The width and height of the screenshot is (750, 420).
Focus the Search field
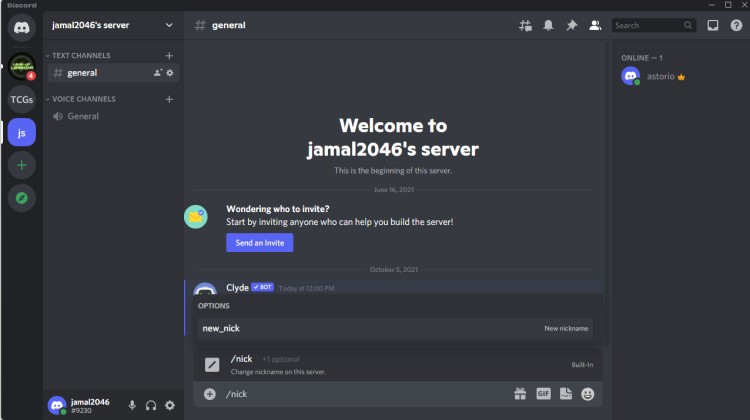653,25
